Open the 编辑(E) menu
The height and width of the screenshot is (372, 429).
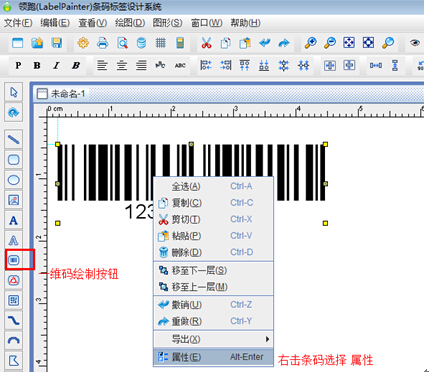55,23
